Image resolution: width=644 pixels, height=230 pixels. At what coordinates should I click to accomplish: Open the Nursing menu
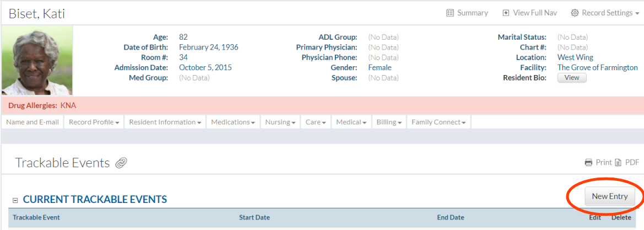pos(280,122)
